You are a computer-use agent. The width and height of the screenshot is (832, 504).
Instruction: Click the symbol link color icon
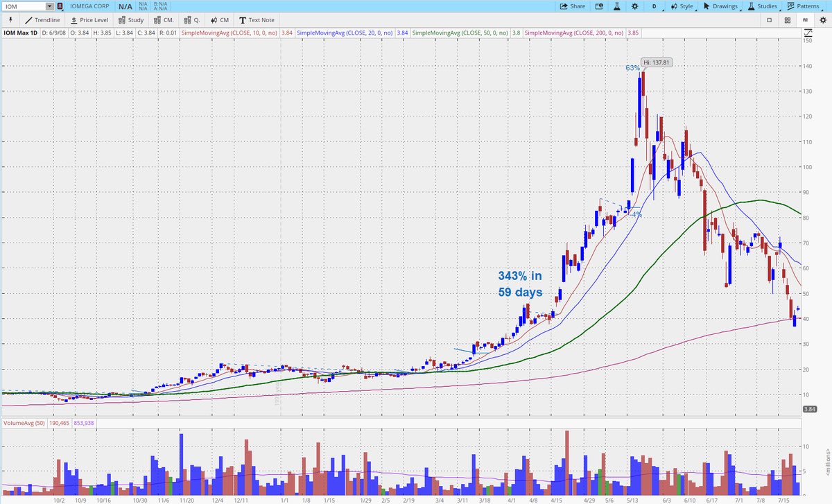pos(60,6)
